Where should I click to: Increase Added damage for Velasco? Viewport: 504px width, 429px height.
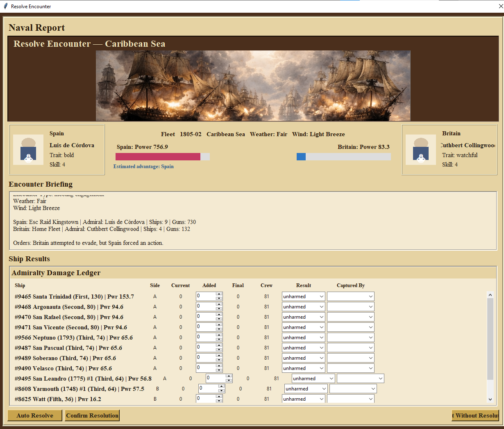click(x=219, y=366)
